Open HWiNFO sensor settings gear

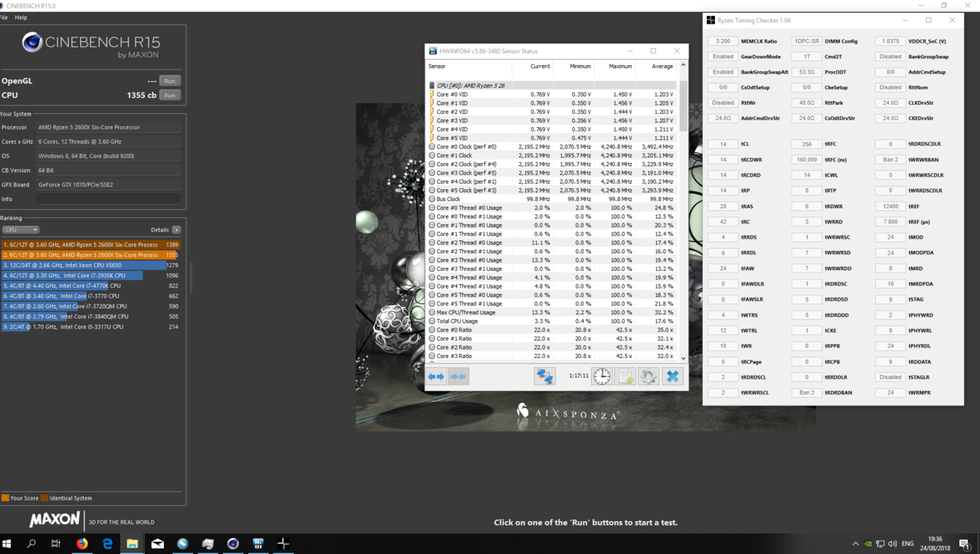[x=648, y=376]
